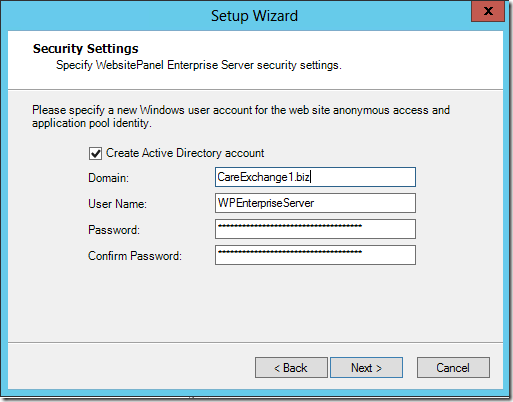This screenshot has height=402, width=513.
Task: Click the Security Settings heading
Action: point(86,49)
